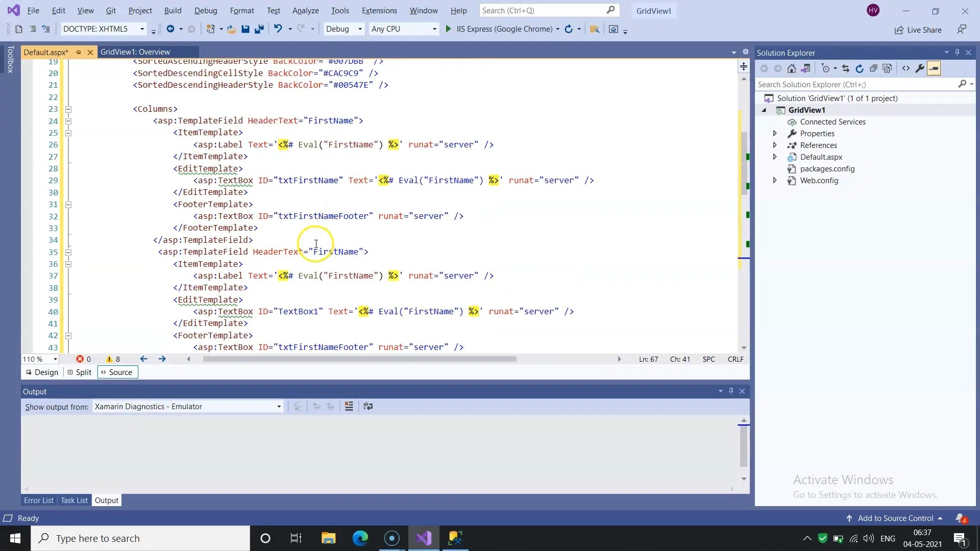Screen dimensions: 980x551
Task: Click the Sync with Active Document icon
Action: click(x=846, y=68)
